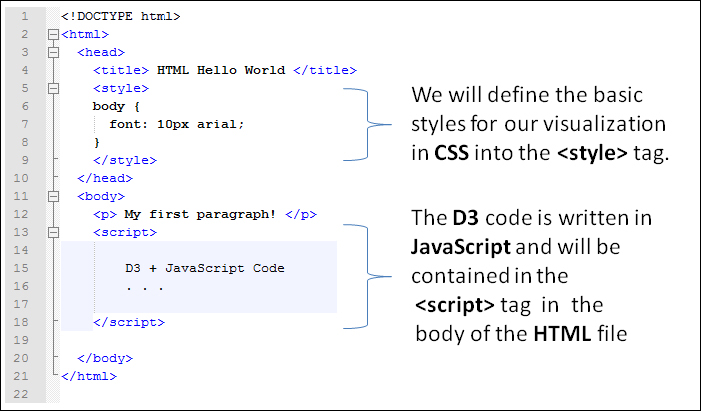Screen dimensions: 701x411
Task: Select line number 7 in gutter
Action: [x=24, y=124]
